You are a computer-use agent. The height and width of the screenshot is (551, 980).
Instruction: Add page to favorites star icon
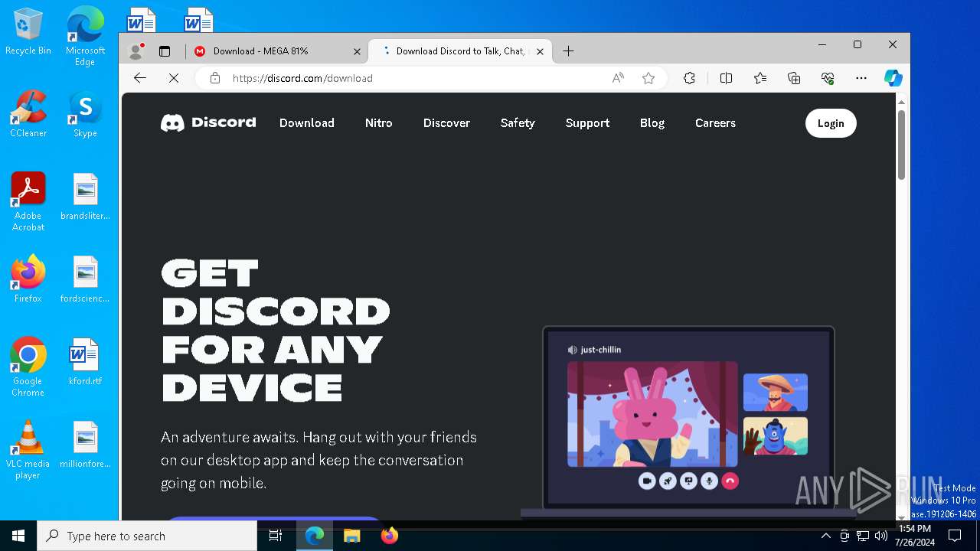coord(648,78)
